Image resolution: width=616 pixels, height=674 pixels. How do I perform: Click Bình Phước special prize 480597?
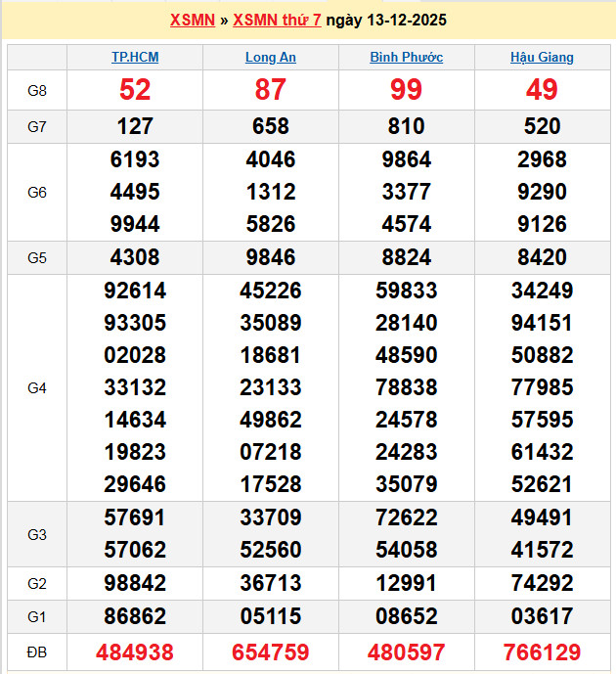(x=406, y=652)
